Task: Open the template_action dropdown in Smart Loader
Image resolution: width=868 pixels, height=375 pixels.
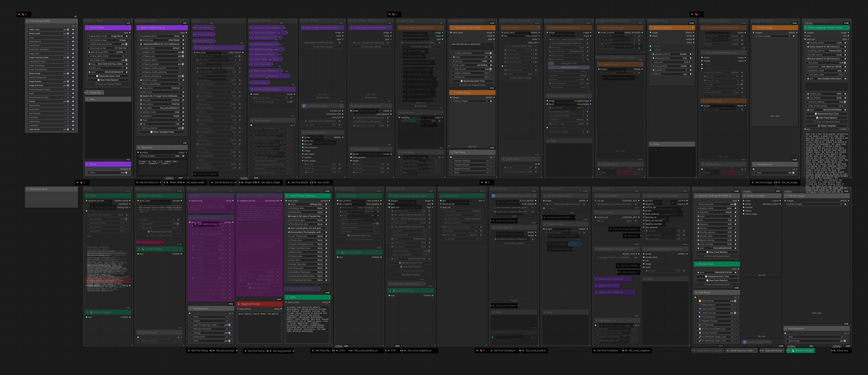Action: click(x=162, y=36)
